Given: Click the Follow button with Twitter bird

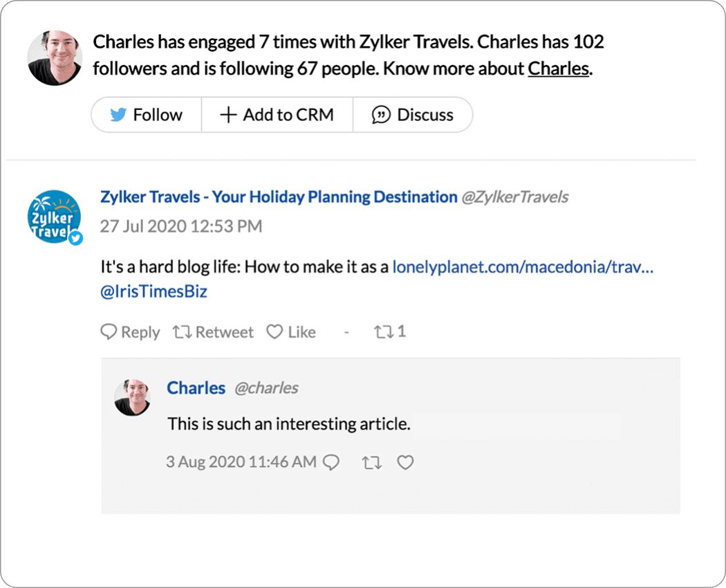Looking at the screenshot, I should [x=147, y=115].
